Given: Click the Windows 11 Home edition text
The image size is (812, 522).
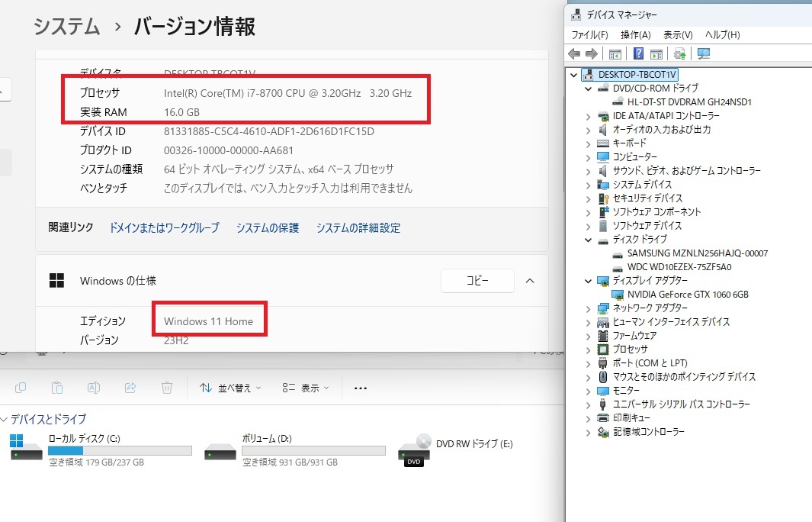Looking at the screenshot, I should [x=209, y=321].
